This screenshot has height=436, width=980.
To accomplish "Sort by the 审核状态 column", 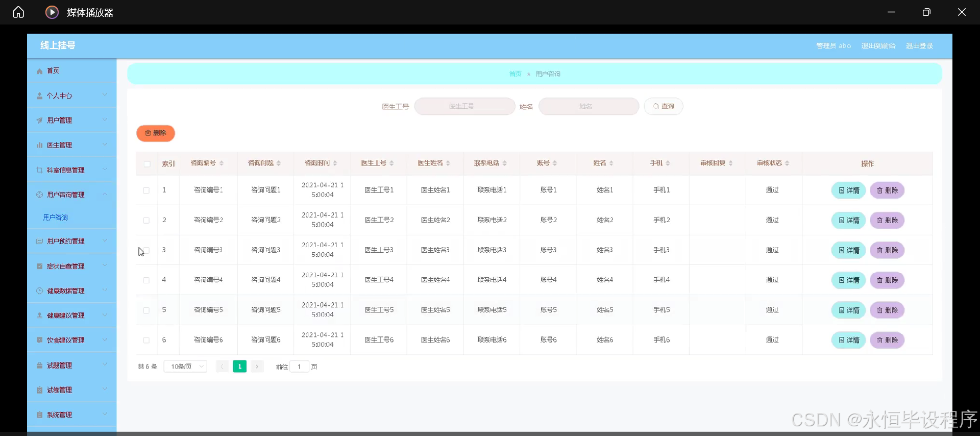I will [x=788, y=163].
